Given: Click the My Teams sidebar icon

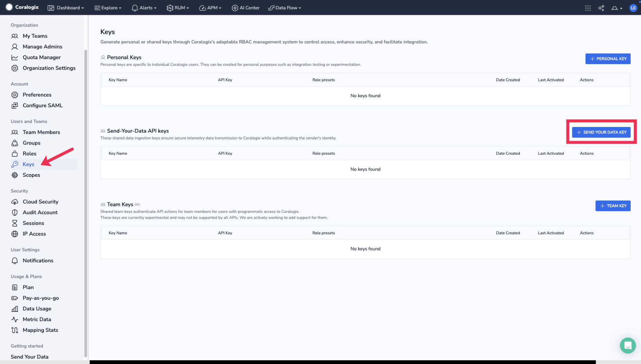Looking at the screenshot, I should point(15,36).
